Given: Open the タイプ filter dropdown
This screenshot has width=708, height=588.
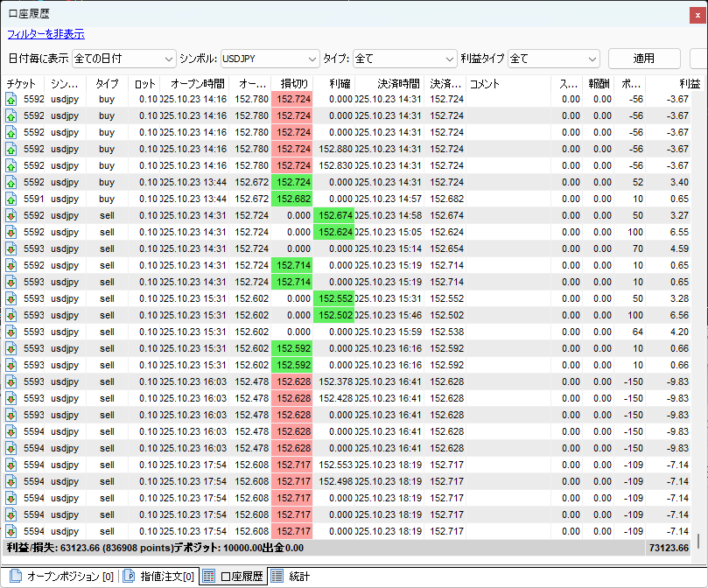Looking at the screenshot, I should [x=404, y=59].
